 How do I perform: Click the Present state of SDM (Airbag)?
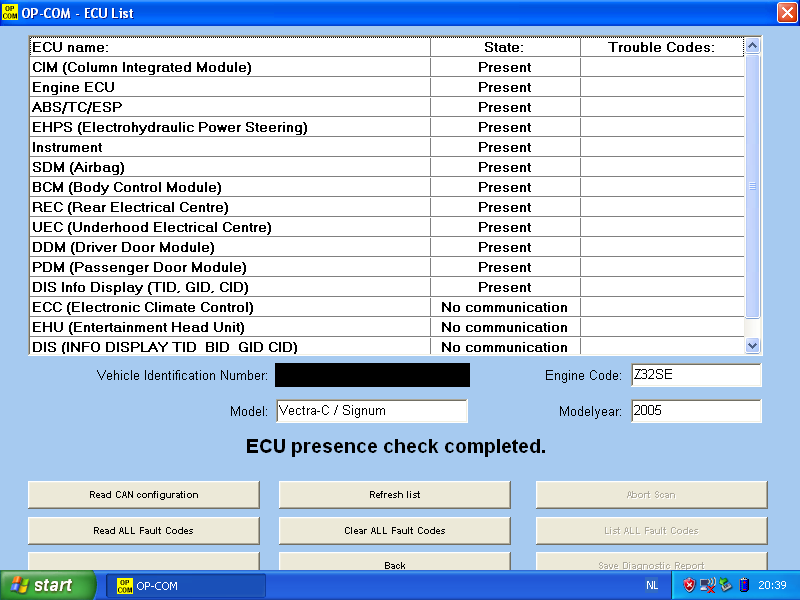tap(505, 167)
